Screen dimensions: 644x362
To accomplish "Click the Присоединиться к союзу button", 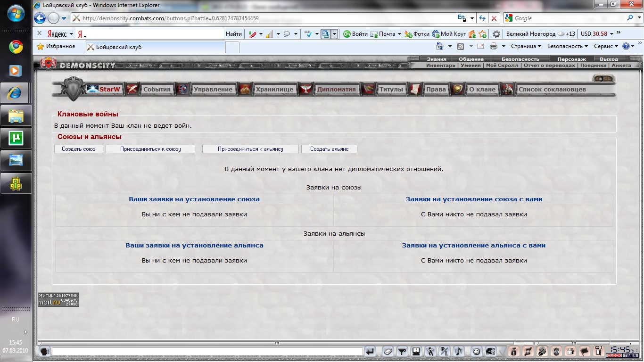I will pos(150,149).
